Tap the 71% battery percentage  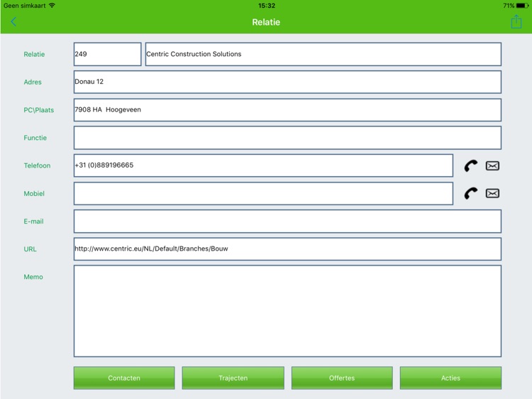(x=509, y=6)
